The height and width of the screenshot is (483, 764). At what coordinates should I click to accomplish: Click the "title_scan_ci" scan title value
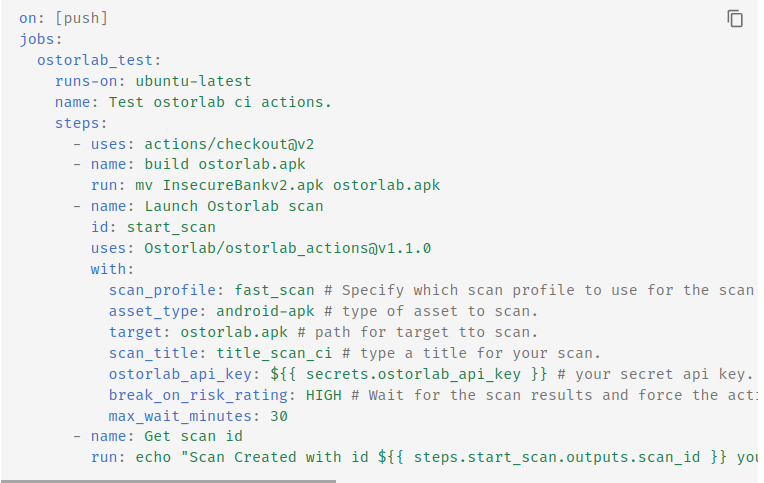click(275, 353)
